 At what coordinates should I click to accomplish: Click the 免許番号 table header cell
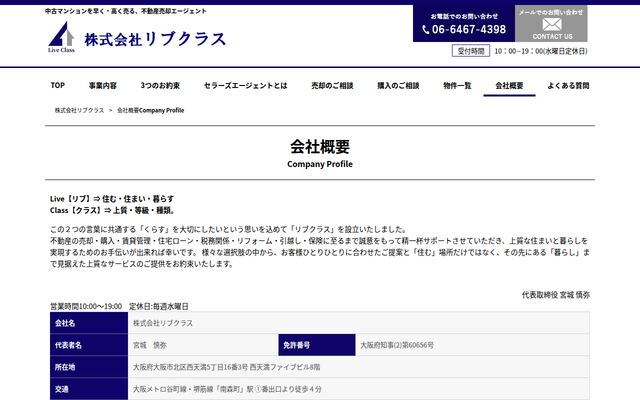pyautogui.click(x=317, y=345)
